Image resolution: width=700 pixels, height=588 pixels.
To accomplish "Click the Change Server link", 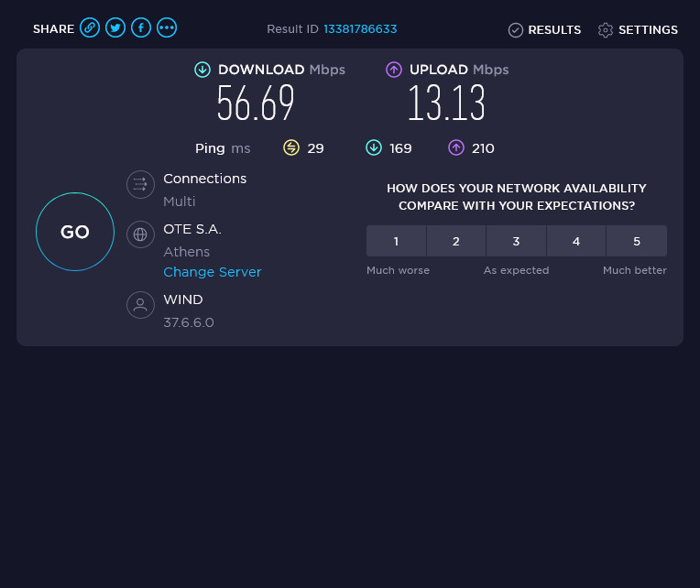I will click(213, 272).
